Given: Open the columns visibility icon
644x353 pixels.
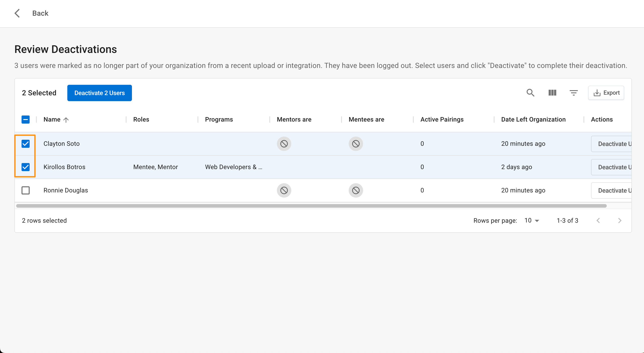Looking at the screenshot, I should (552, 93).
